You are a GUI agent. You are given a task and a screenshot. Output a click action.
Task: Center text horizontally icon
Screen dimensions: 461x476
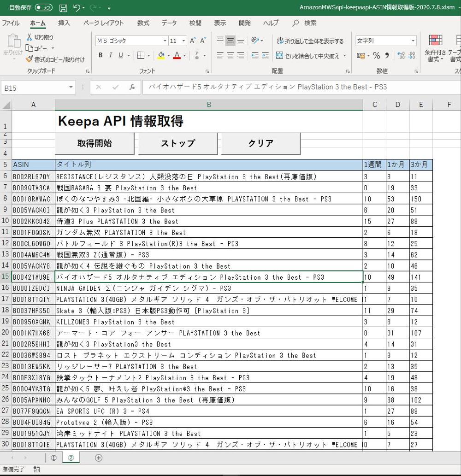[230, 55]
